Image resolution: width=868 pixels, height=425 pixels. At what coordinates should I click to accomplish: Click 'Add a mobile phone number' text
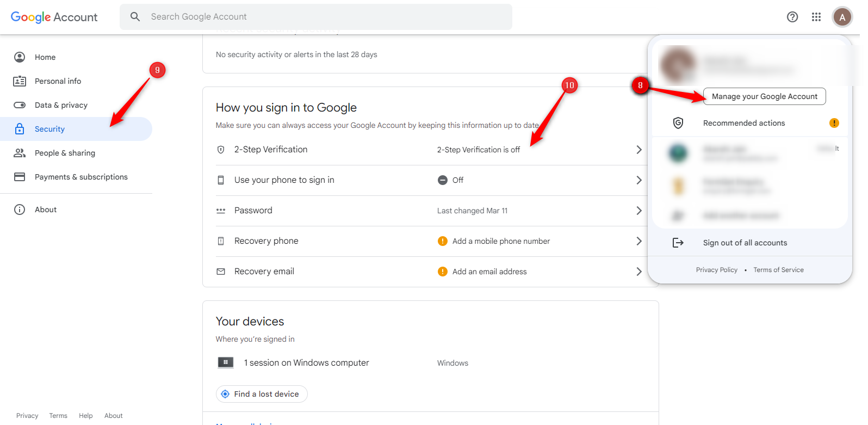[501, 241]
